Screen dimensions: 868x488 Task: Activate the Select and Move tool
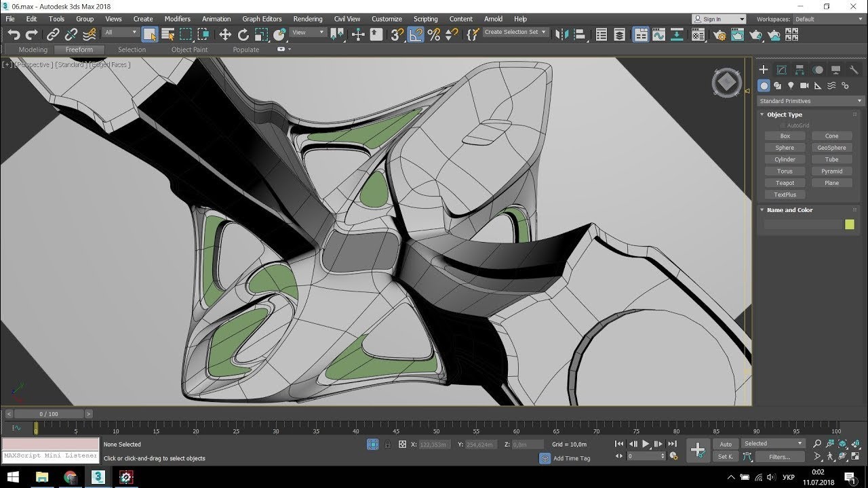point(225,35)
